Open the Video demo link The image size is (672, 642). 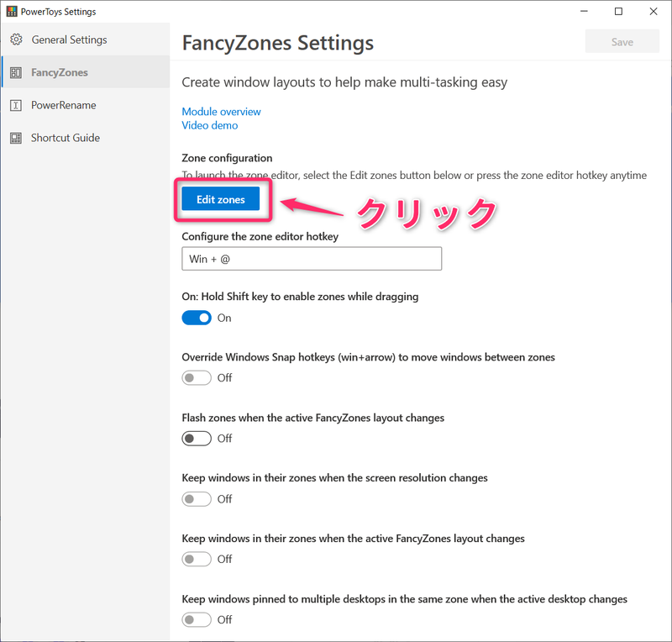click(209, 125)
